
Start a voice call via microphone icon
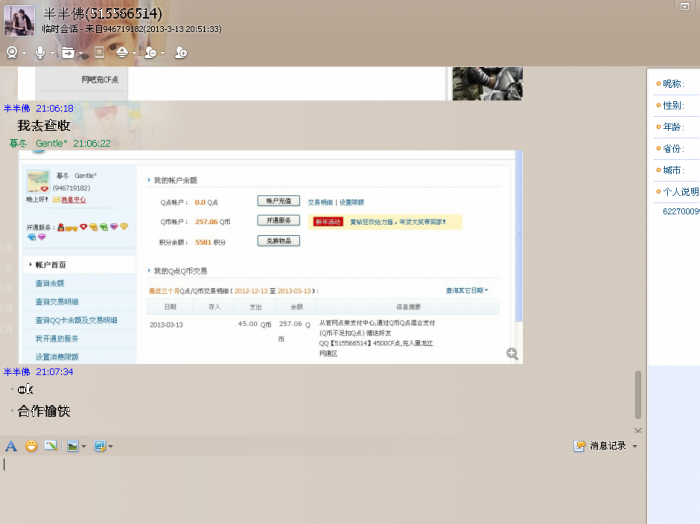coord(40,53)
